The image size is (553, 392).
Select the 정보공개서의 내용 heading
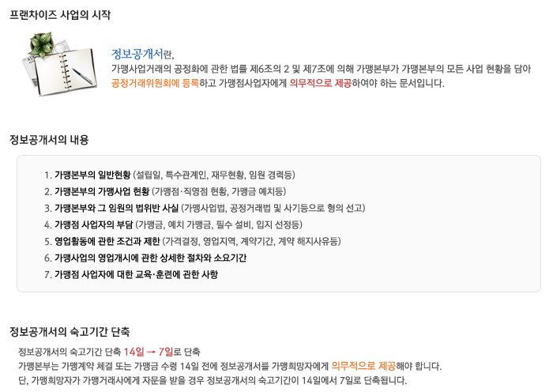tap(49, 140)
